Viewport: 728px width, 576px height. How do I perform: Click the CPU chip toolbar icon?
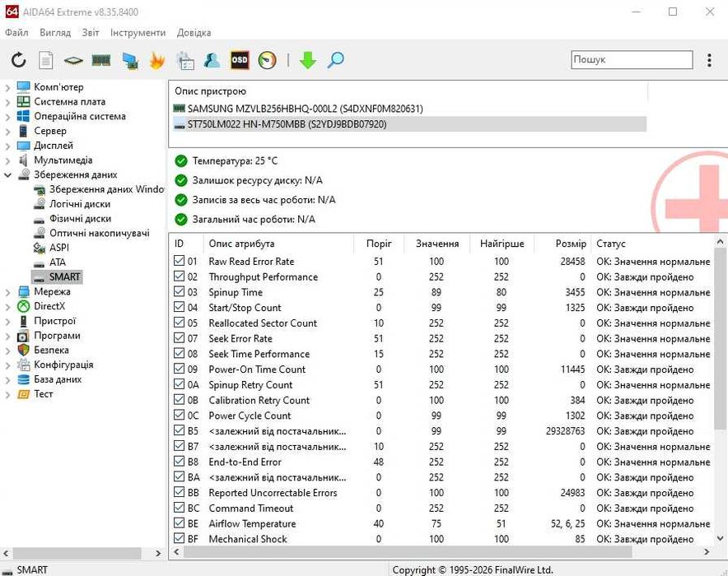73,60
